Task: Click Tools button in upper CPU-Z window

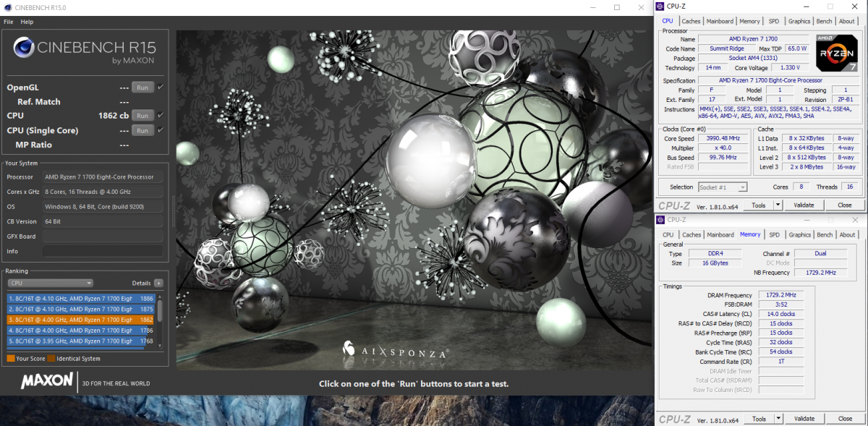Action: pos(758,205)
